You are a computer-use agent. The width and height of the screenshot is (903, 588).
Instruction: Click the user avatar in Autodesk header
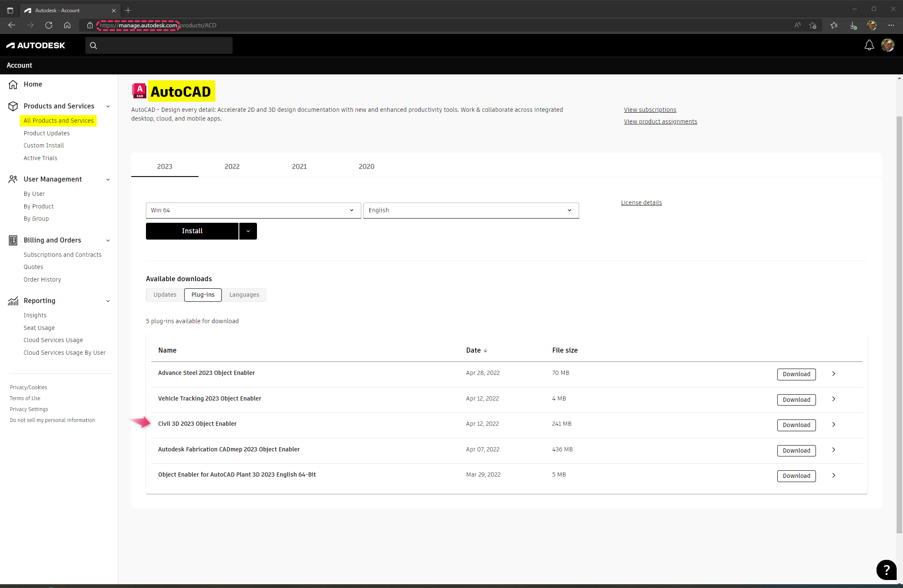[887, 45]
